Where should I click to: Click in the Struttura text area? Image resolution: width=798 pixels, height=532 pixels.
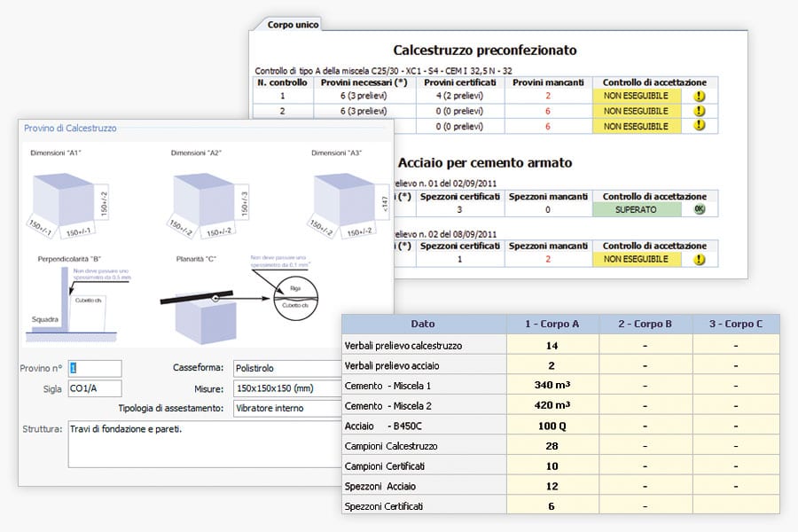tap(229, 443)
